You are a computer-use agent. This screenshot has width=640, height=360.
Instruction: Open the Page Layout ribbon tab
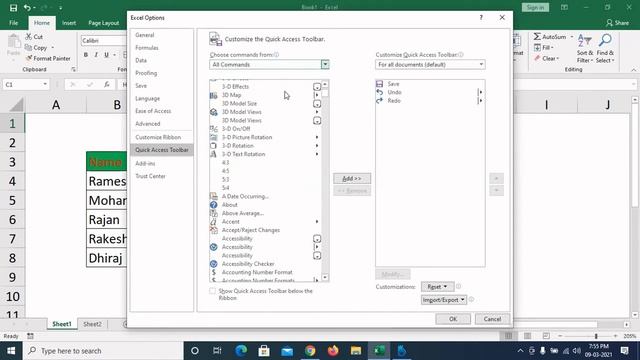coord(104,23)
